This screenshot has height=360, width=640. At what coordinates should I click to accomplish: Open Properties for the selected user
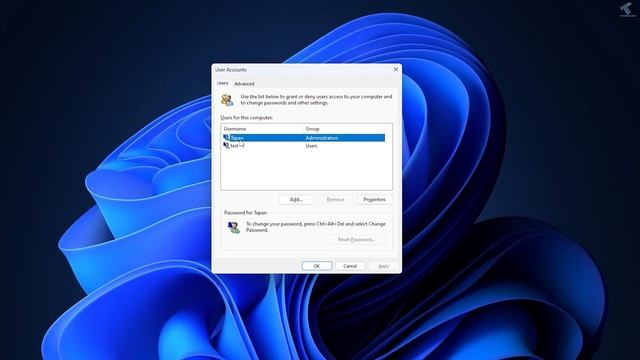375,200
